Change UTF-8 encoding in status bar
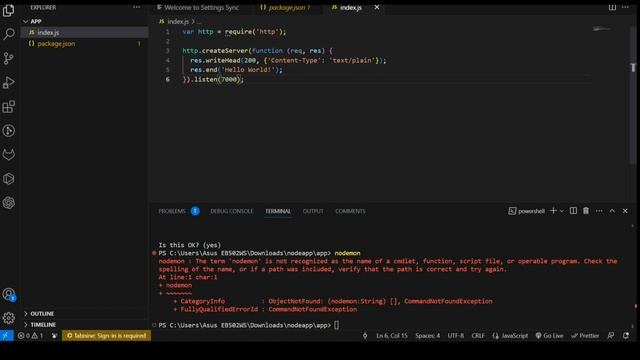Screen dimensions: 640x360 pos(456,336)
